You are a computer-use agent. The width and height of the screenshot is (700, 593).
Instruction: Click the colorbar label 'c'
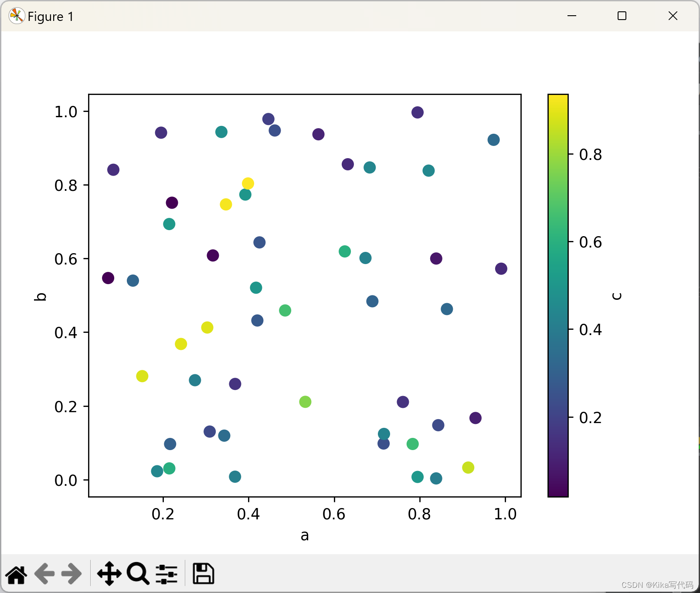tap(616, 296)
